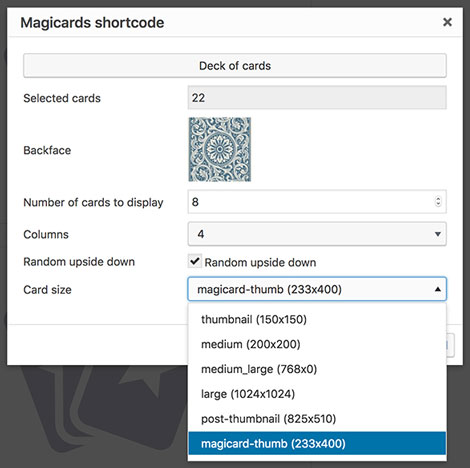Click the Selected cards field showing 22
470x468 pixels.
317,98
